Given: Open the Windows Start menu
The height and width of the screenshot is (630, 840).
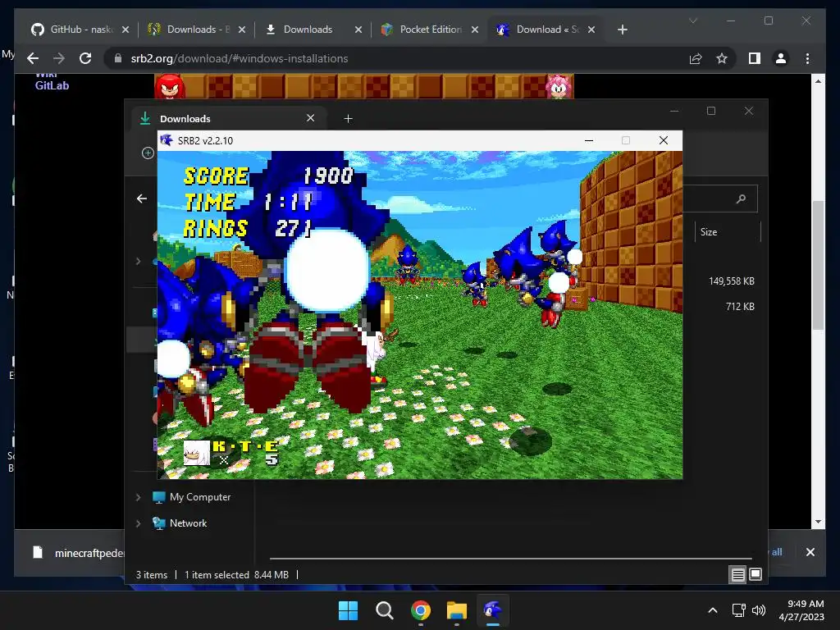Looking at the screenshot, I should coord(348,610).
